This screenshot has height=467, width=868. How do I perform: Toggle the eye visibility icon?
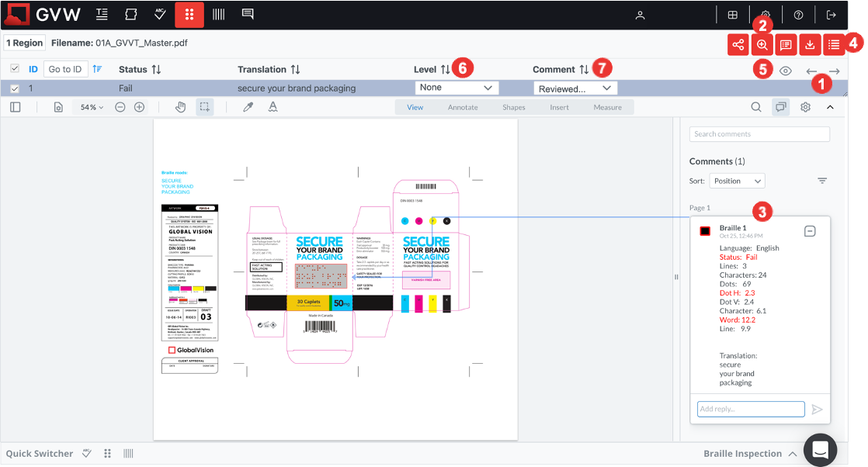pos(786,71)
